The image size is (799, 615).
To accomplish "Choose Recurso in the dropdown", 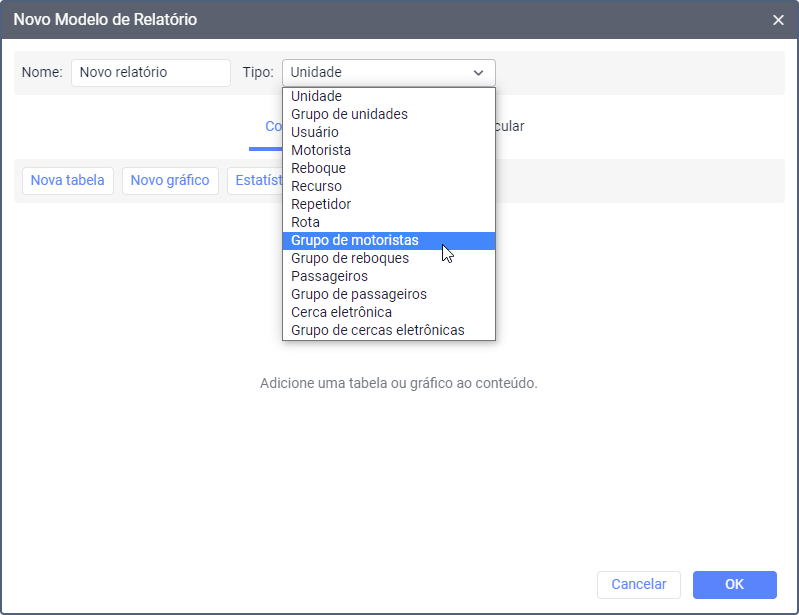I will [x=316, y=186].
